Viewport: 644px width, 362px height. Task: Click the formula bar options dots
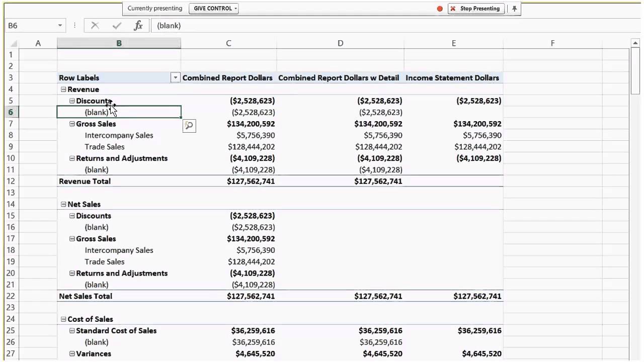[x=74, y=26]
